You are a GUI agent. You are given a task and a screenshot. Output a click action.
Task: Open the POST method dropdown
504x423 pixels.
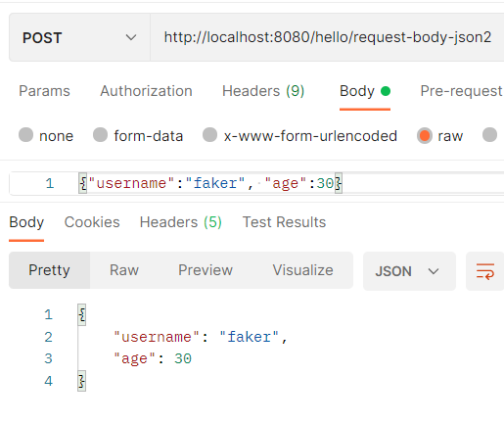click(79, 37)
